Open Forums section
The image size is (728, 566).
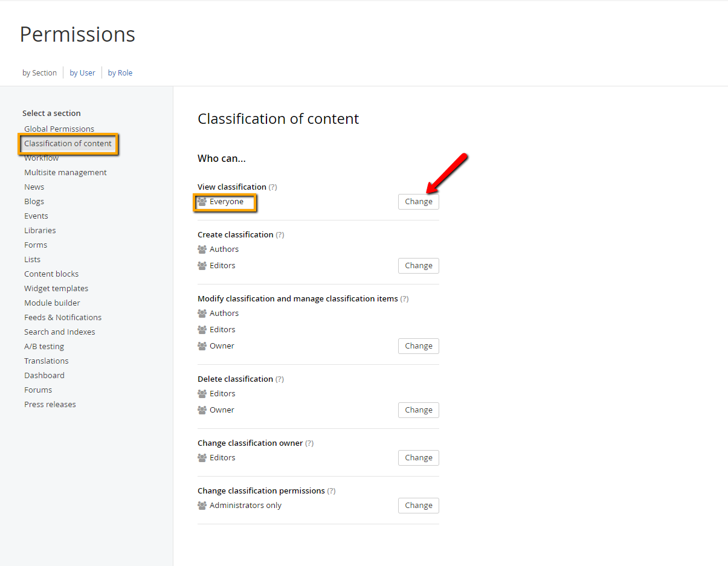click(38, 390)
